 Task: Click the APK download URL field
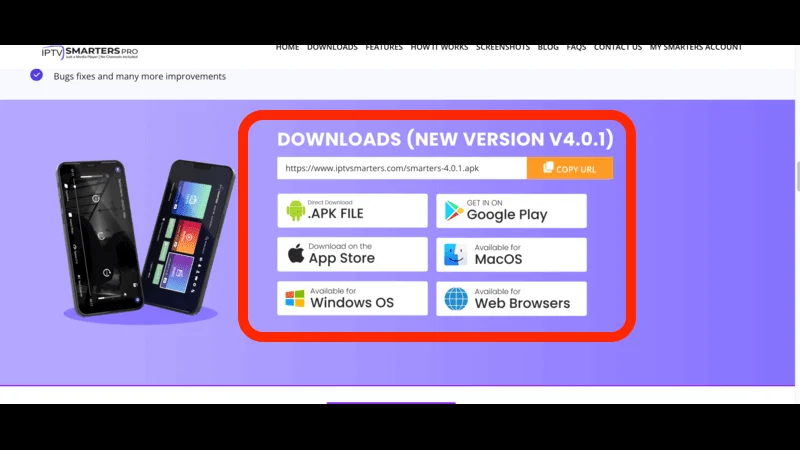pos(402,168)
